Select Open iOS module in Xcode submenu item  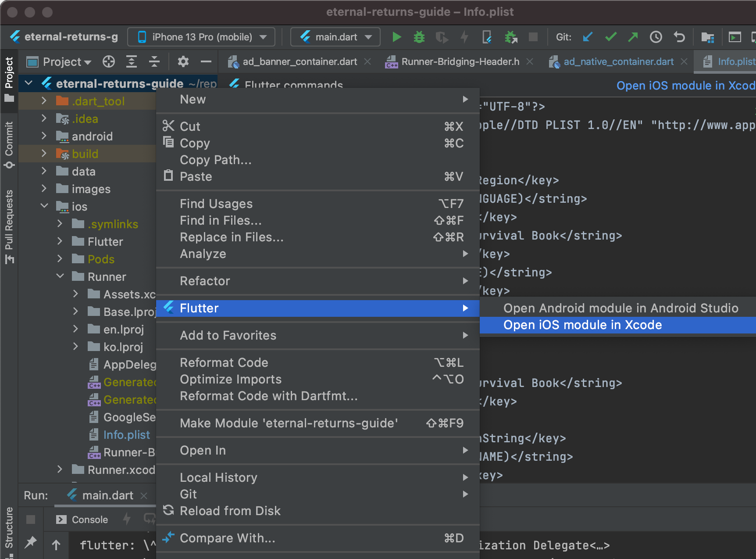[618, 325]
